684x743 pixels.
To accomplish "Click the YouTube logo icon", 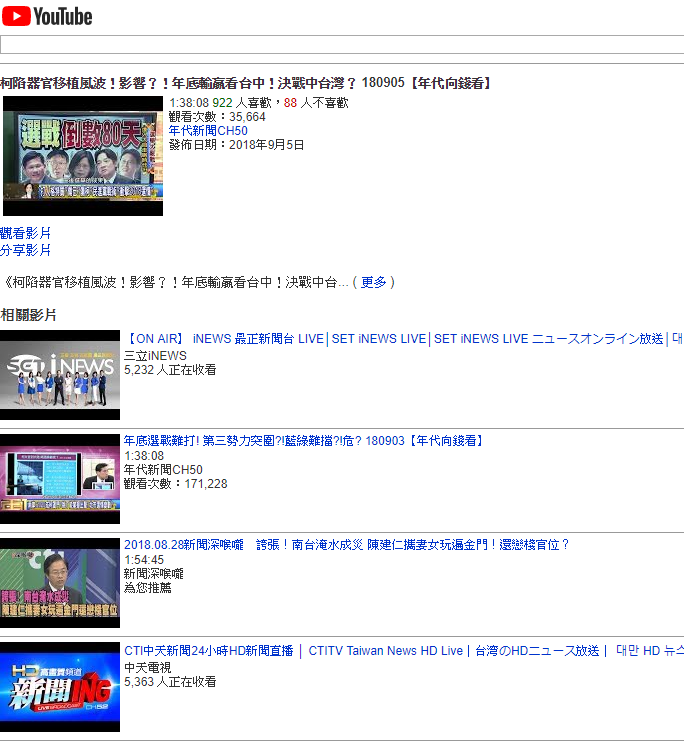I will tap(47, 17).
